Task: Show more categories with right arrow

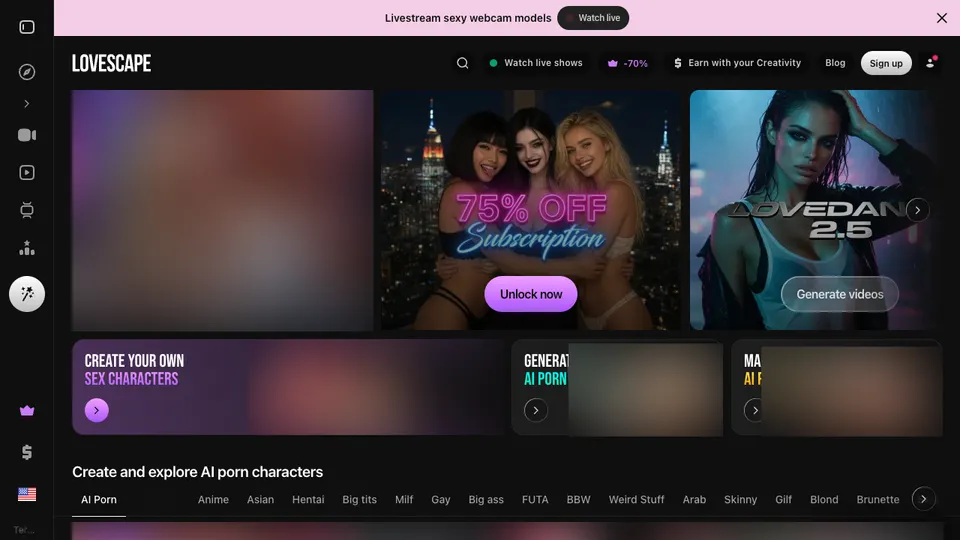Action: point(923,499)
